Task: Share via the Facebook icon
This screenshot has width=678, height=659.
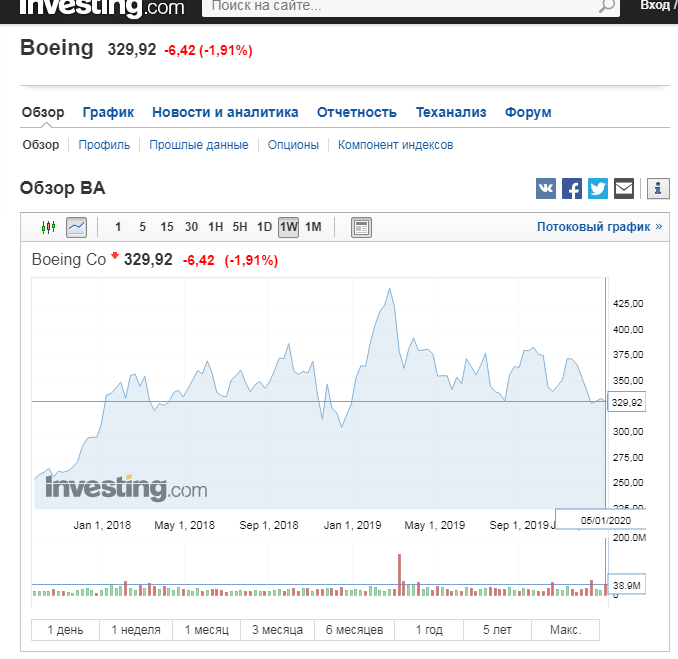Action: pos(572,189)
